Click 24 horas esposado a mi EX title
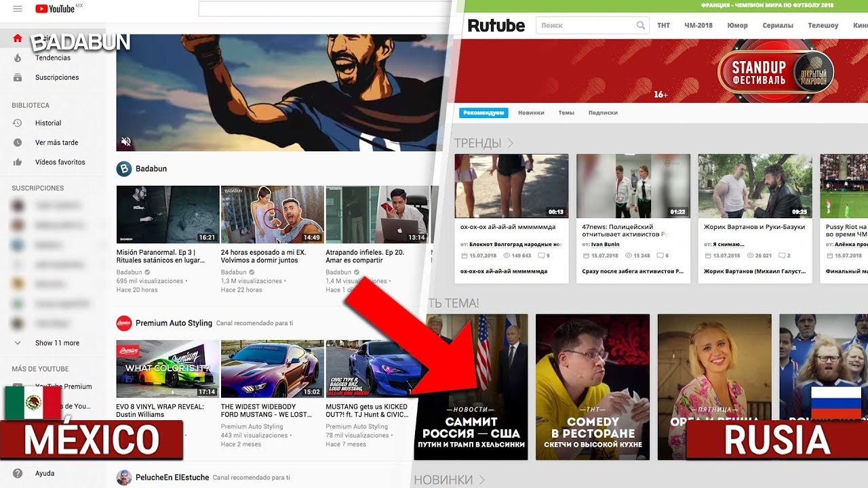This screenshot has height=488, width=868. coord(264,256)
